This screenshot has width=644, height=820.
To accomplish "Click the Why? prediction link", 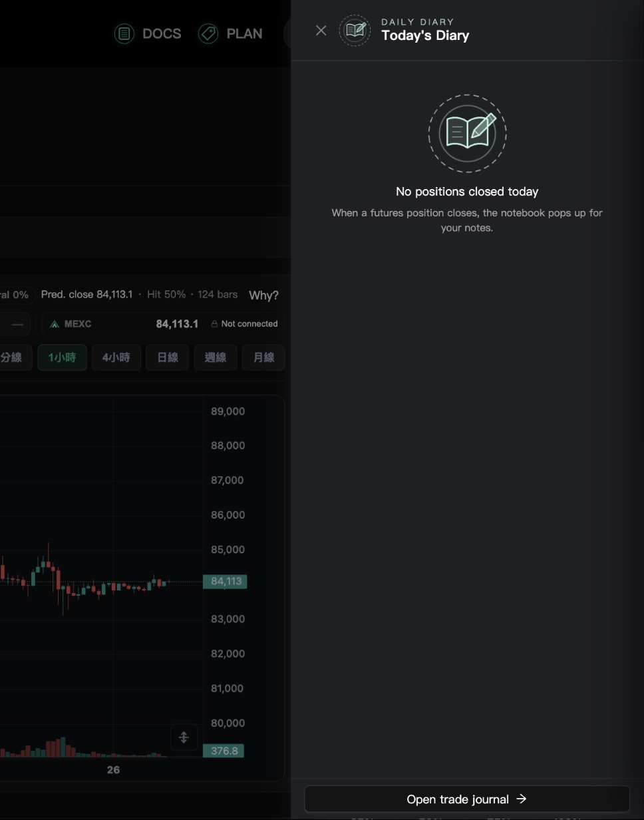I will tap(263, 295).
